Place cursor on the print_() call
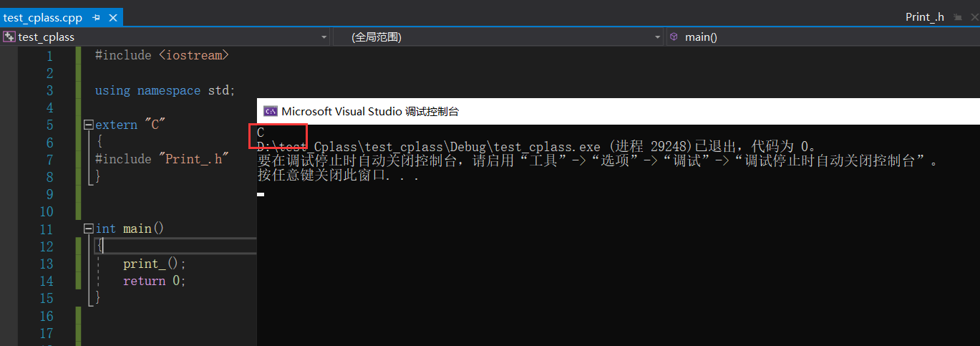The image size is (980, 346). coord(148,264)
